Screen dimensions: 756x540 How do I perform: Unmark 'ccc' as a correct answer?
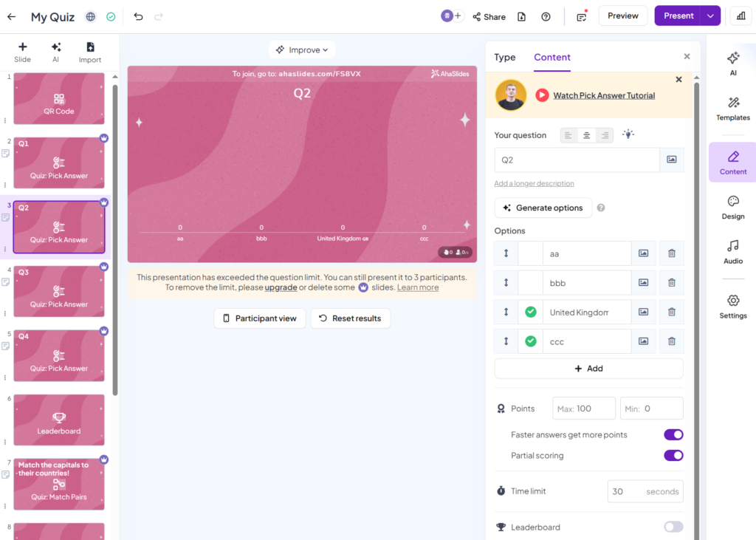point(530,341)
